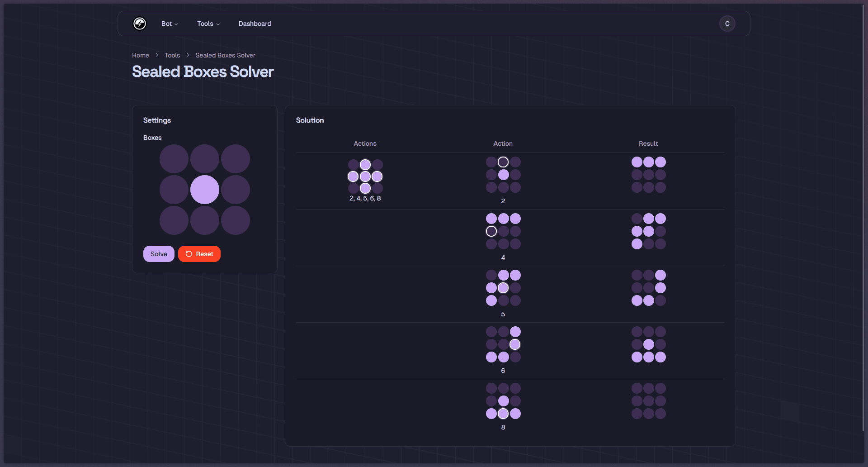868x467 pixels.
Task: Open the Bot dropdown
Action: pyautogui.click(x=170, y=24)
